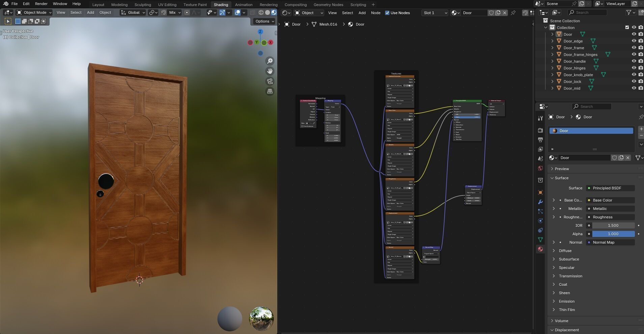Viewport: 644px width, 334px height.
Task: Hide Door_edge in viewport
Action: 634,41
